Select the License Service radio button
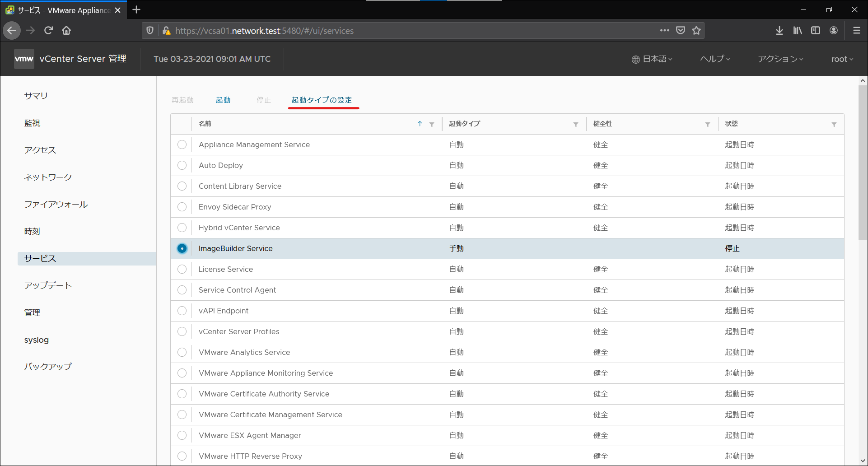868x466 pixels. coord(182,269)
